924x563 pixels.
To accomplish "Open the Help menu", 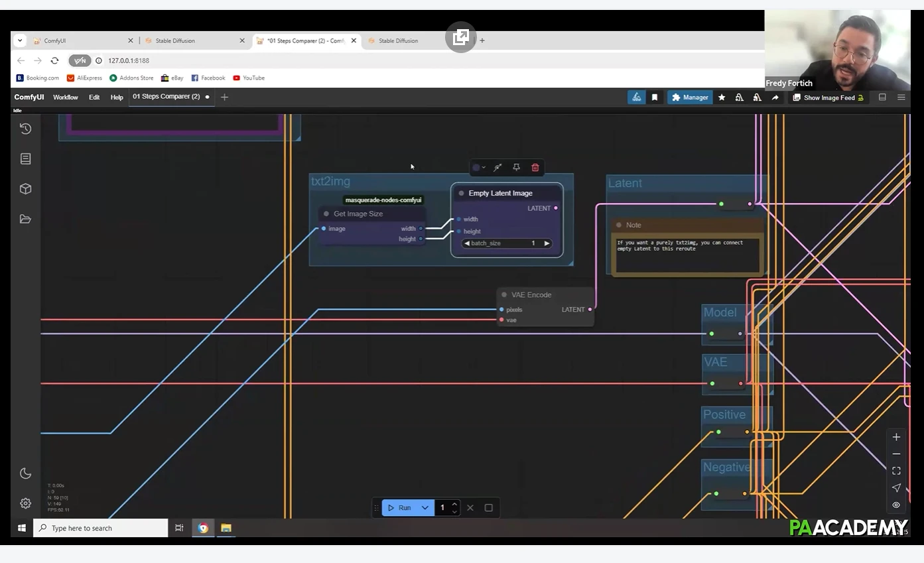I will click(x=117, y=97).
